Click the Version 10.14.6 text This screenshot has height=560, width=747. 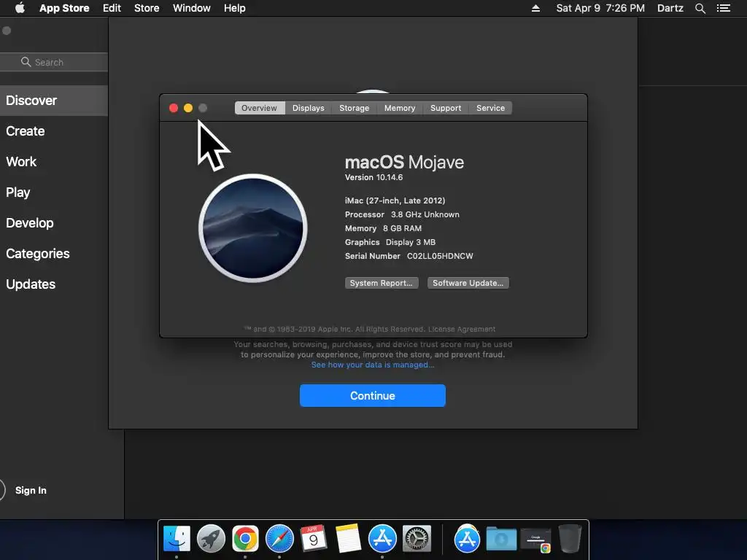tap(374, 177)
